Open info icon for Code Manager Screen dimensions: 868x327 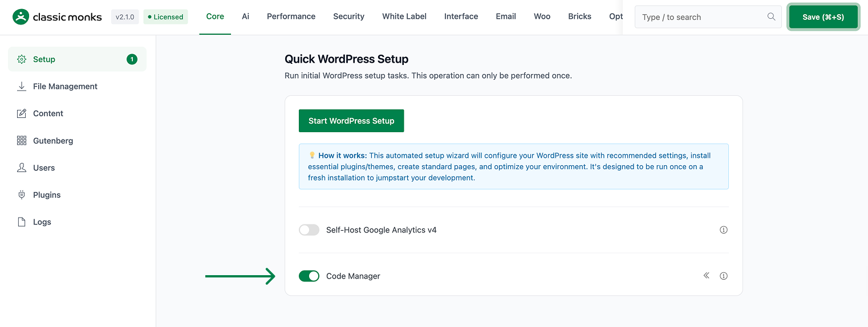[724, 276]
